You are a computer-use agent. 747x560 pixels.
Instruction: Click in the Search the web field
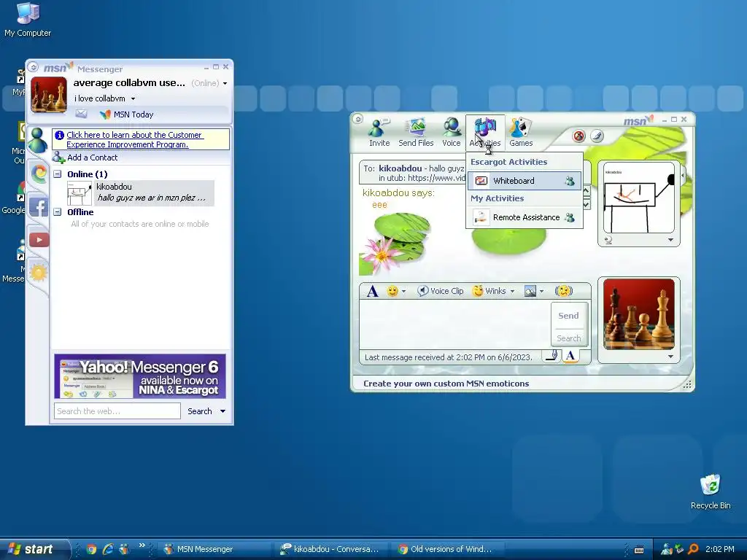pos(117,411)
